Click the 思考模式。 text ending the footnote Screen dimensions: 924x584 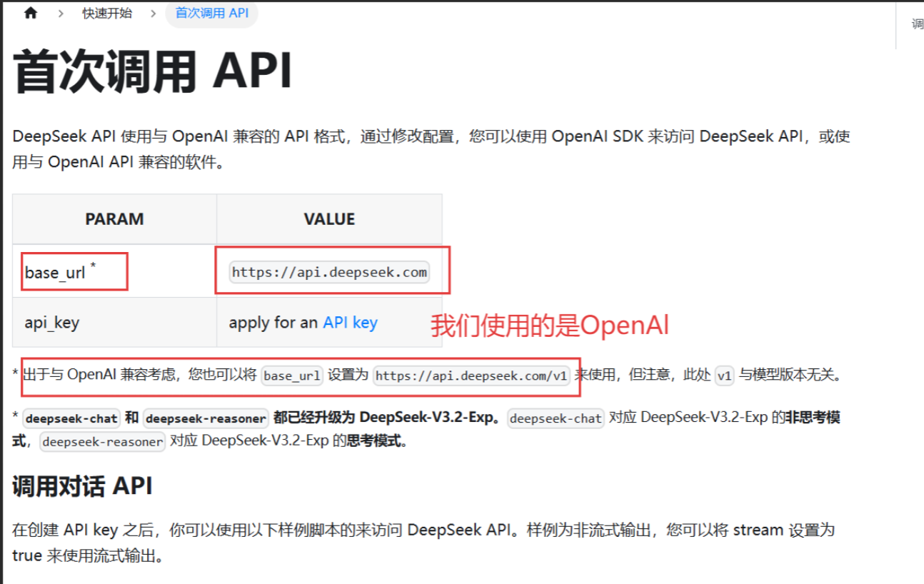click(x=377, y=441)
